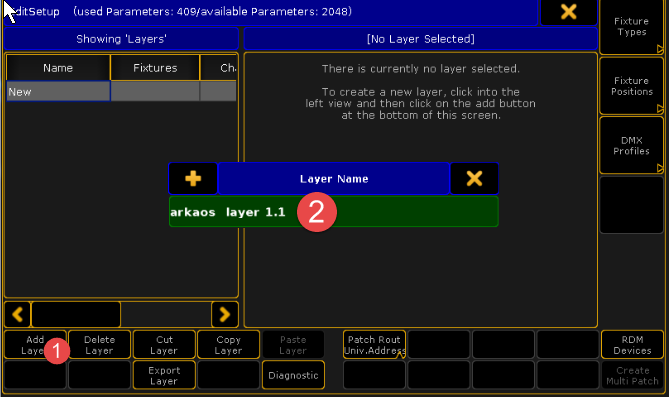Click the Add Layer button
Viewport: 669px width, 397px height.
coord(35,345)
